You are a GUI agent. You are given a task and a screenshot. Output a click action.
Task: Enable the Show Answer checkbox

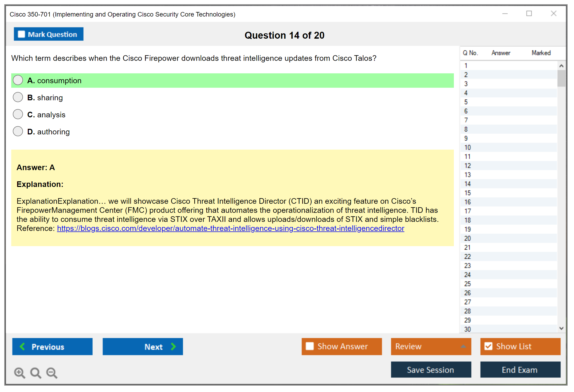click(310, 346)
